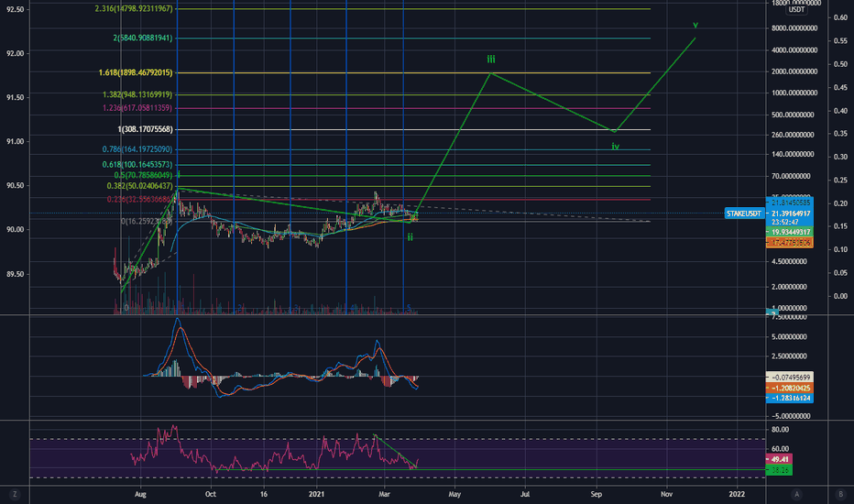
Task: Click the 2021 label on the time axis
Action: (x=316, y=494)
